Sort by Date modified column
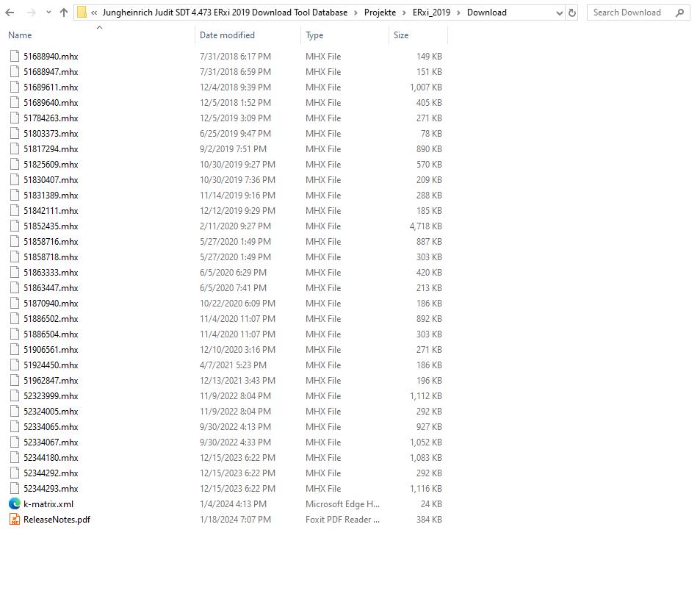Viewport: 700px width, 613px height. click(227, 35)
